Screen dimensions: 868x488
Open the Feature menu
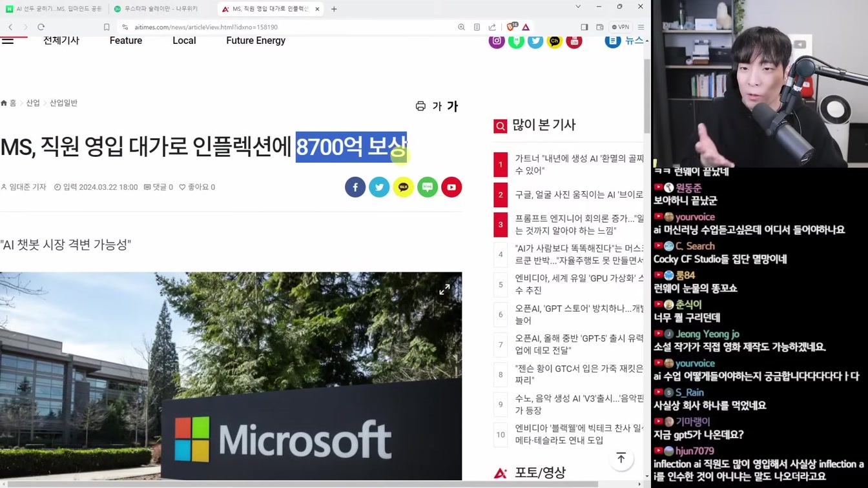(x=126, y=41)
